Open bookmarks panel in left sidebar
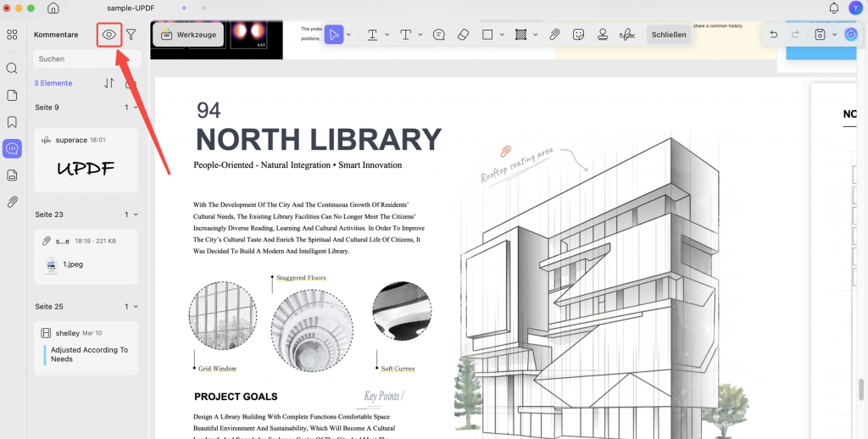The height and width of the screenshot is (439, 868). [12, 122]
